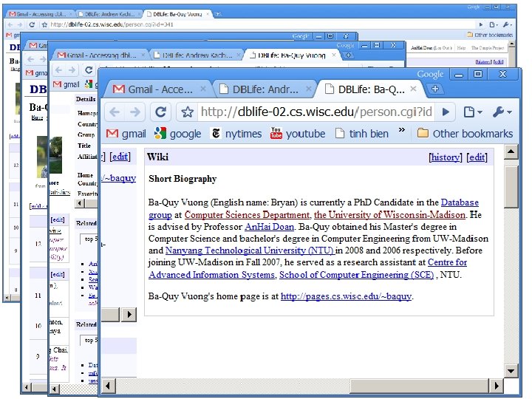This screenshot has width=532, height=399.
Task: Click the vertical scrollbar up arrow in front window
Action: (x=511, y=152)
